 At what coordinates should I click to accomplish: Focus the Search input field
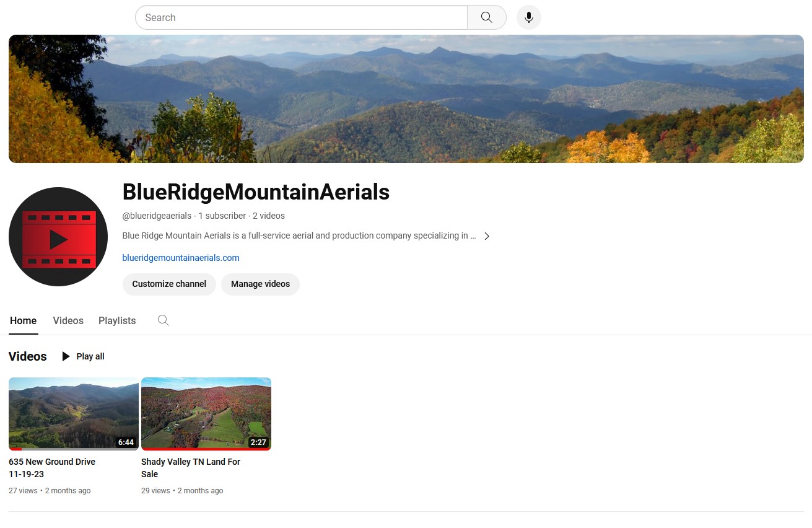tap(301, 17)
